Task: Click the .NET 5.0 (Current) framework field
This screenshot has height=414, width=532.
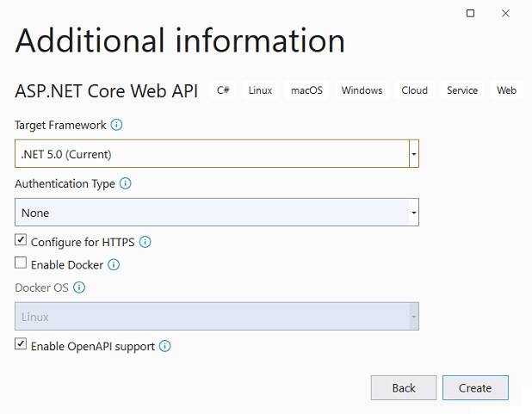Action: [211, 154]
